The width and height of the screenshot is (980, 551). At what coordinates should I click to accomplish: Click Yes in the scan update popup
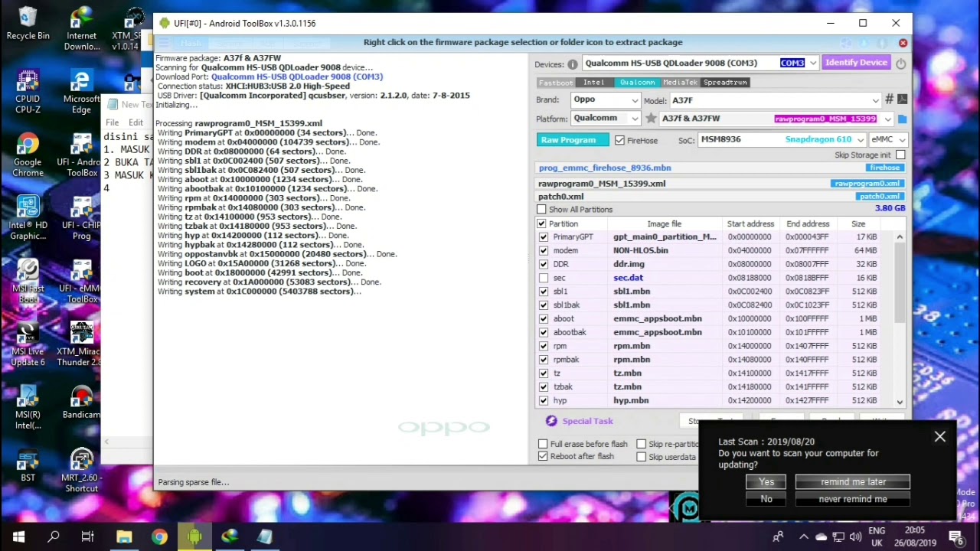point(766,482)
